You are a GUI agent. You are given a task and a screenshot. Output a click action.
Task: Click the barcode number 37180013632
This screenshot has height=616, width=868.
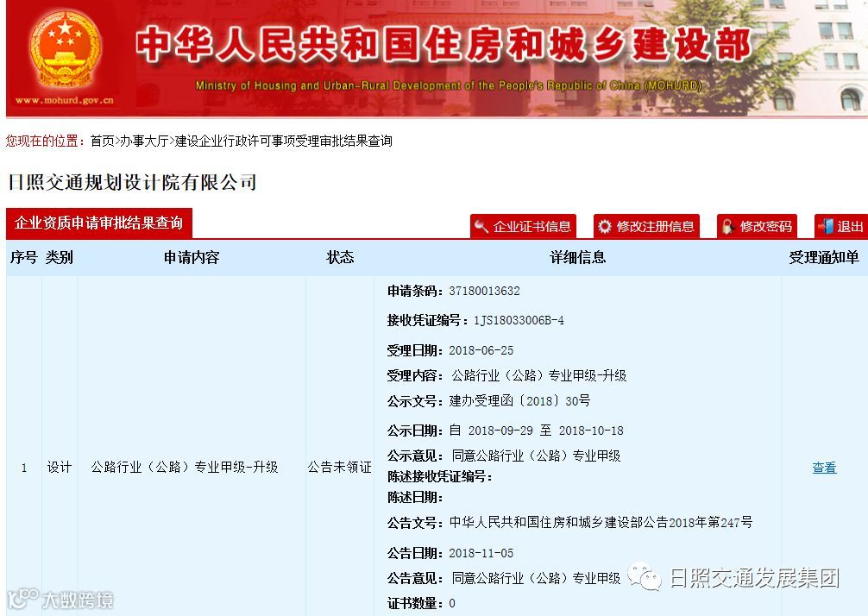[x=484, y=291]
